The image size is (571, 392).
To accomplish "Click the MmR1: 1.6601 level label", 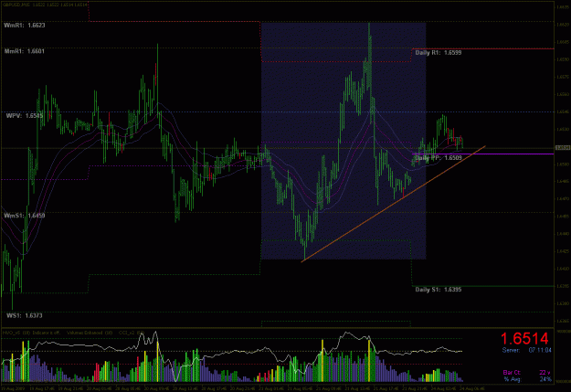I will click(x=25, y=51).
